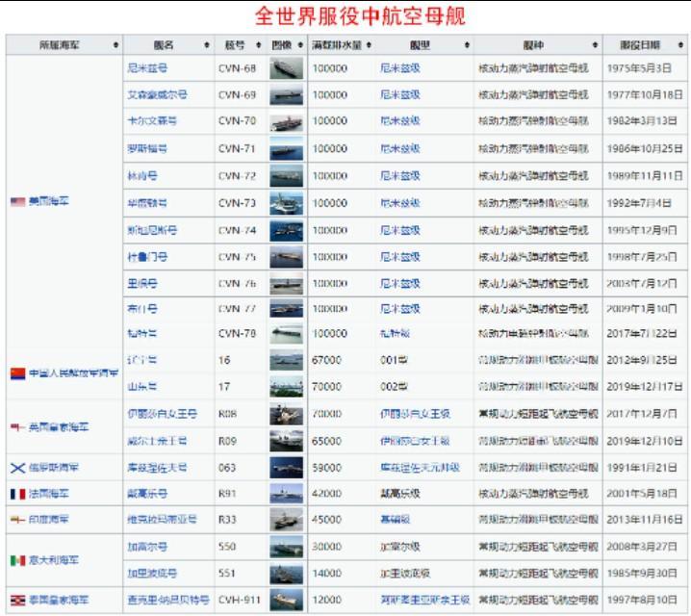Click the China flag icon

pos(17,373)
